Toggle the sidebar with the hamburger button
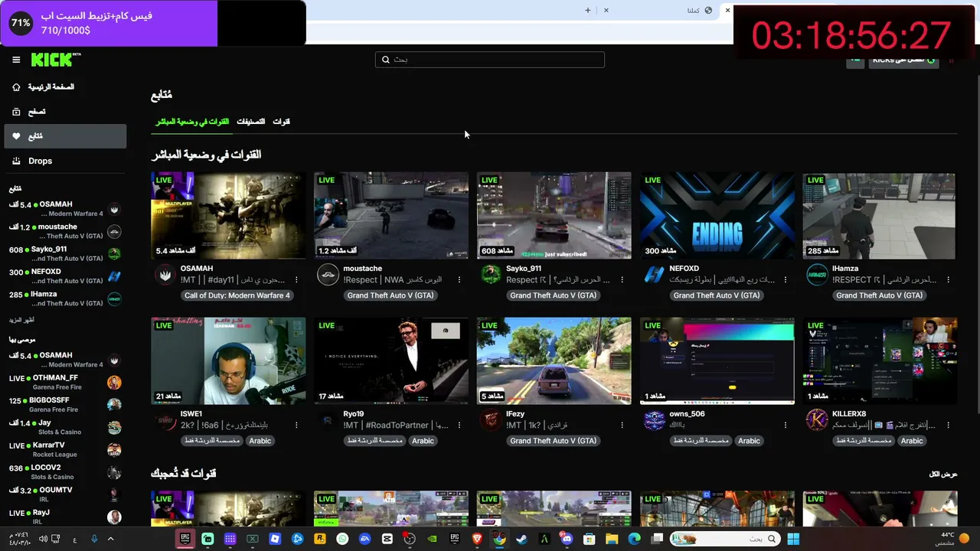The height and width of the screenshot is (551, 980). tap(16, 60)
